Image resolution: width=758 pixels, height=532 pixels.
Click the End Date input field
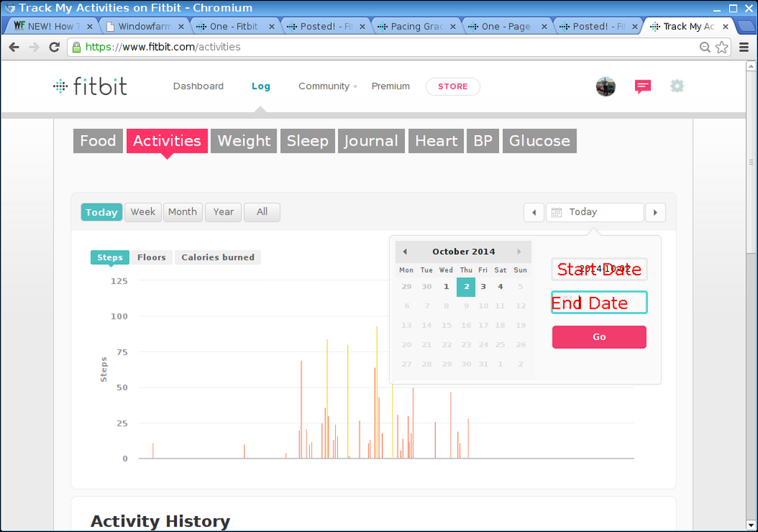tap(599, 303)
